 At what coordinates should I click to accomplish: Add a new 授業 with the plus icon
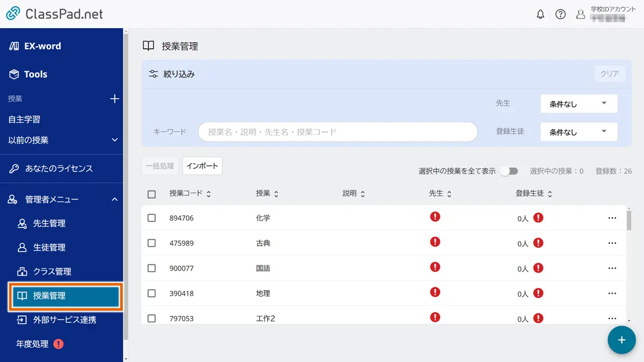point(115,99)
